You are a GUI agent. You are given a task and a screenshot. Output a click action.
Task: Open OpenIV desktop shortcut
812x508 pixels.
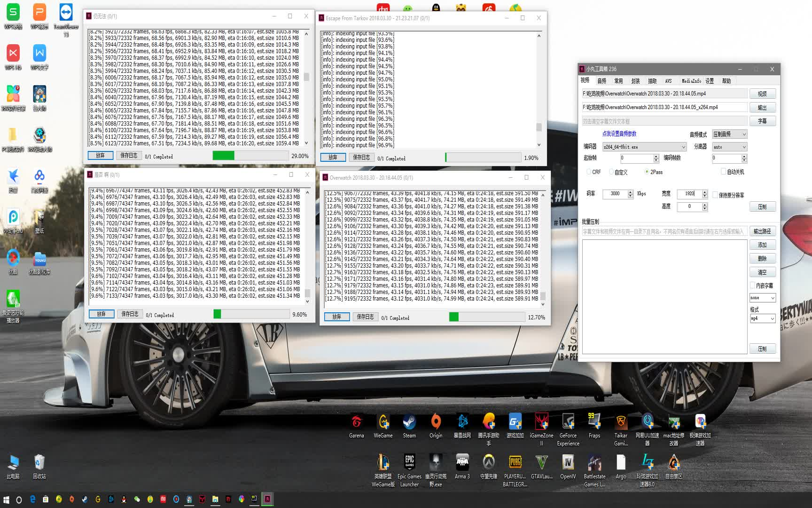pos(568,467)
